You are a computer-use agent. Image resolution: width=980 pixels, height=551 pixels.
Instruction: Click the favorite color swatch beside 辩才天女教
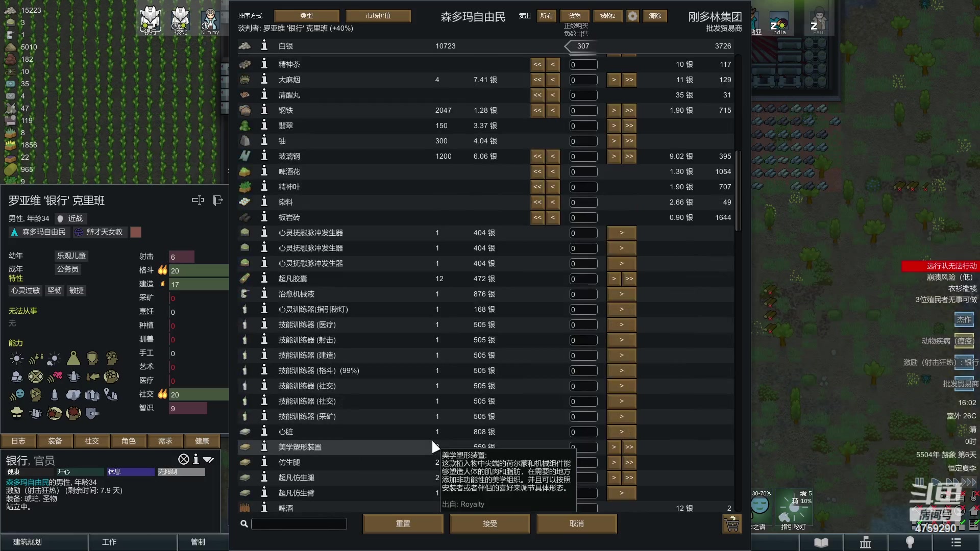tap(136, 232)
